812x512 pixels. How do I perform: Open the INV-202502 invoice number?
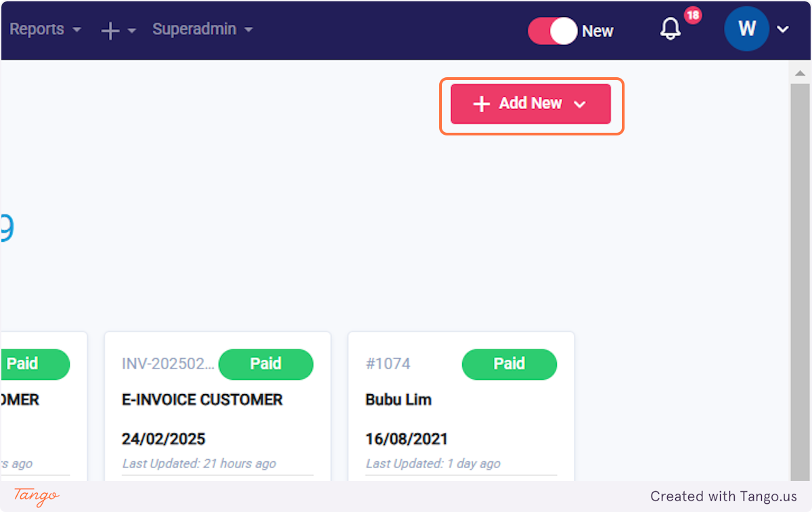168,364
